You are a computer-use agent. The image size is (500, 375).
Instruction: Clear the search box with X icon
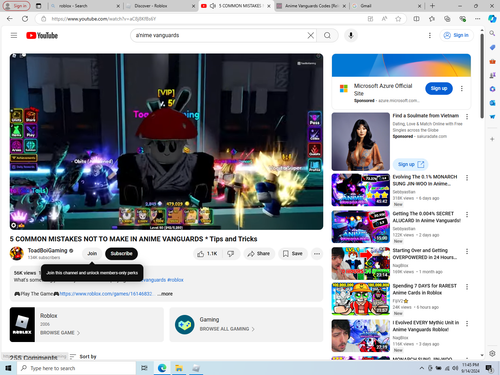(311, 35)
